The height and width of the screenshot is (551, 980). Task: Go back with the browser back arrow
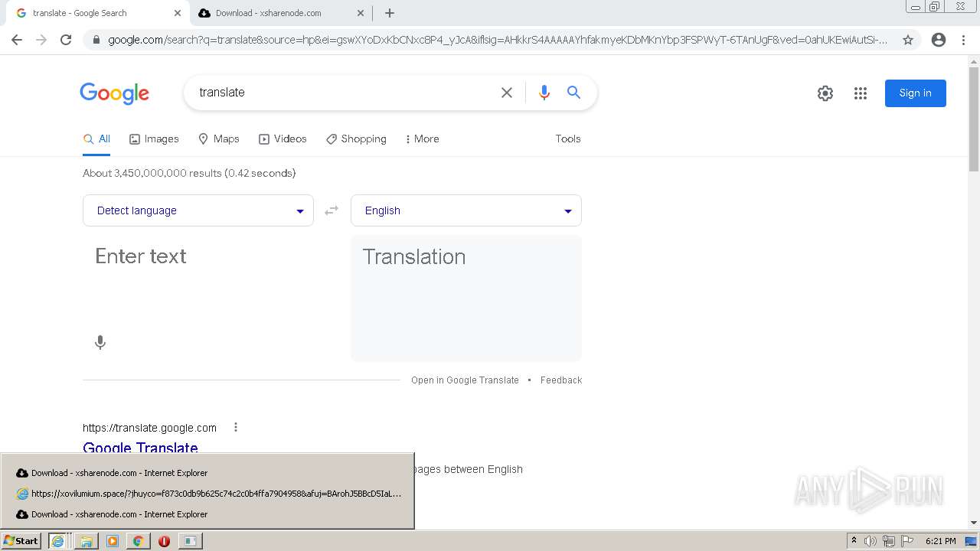(17, 40)
